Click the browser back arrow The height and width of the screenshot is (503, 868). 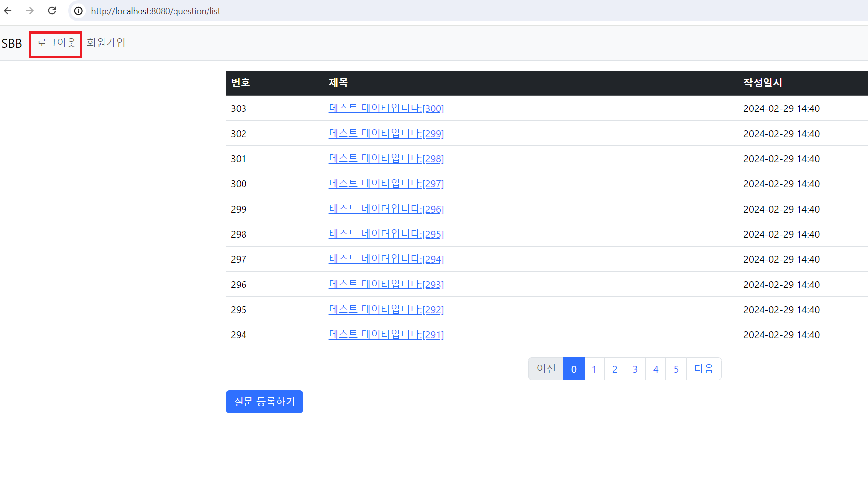(x=8, y=11)
